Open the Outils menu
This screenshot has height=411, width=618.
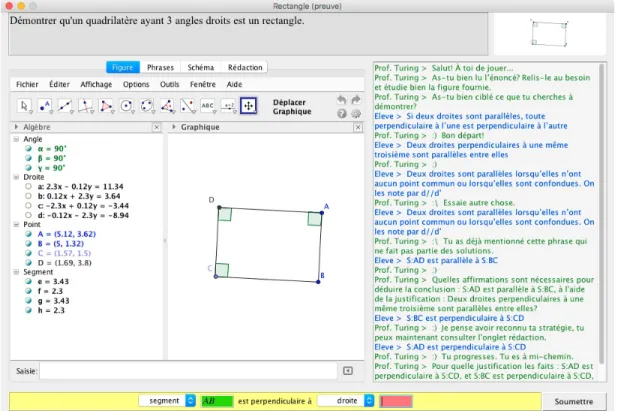point(169,84)
